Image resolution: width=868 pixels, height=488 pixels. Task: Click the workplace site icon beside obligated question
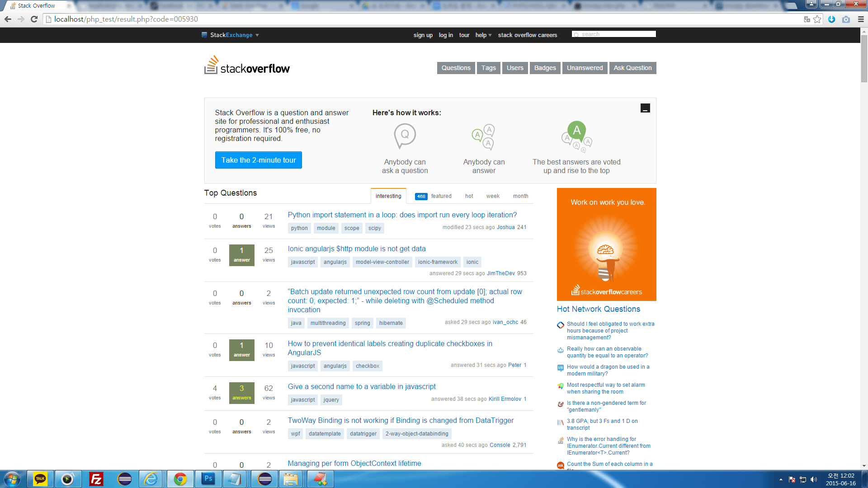561,325
